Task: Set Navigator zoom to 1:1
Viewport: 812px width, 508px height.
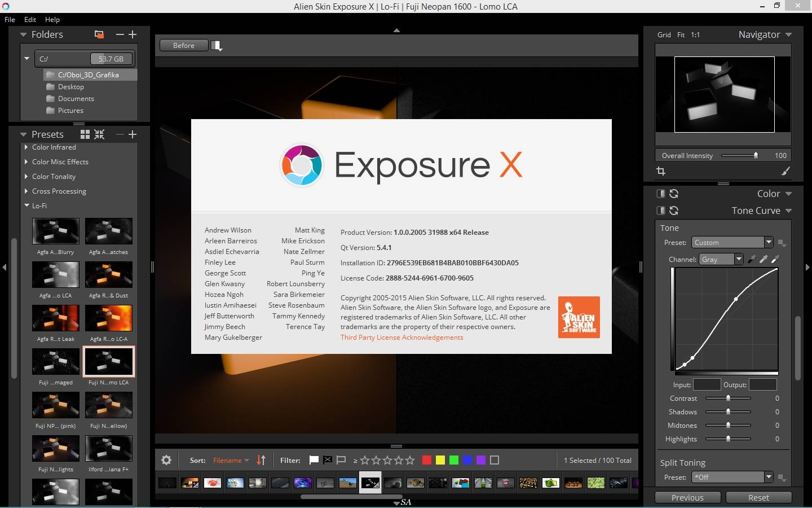Action: pos(695,35)
